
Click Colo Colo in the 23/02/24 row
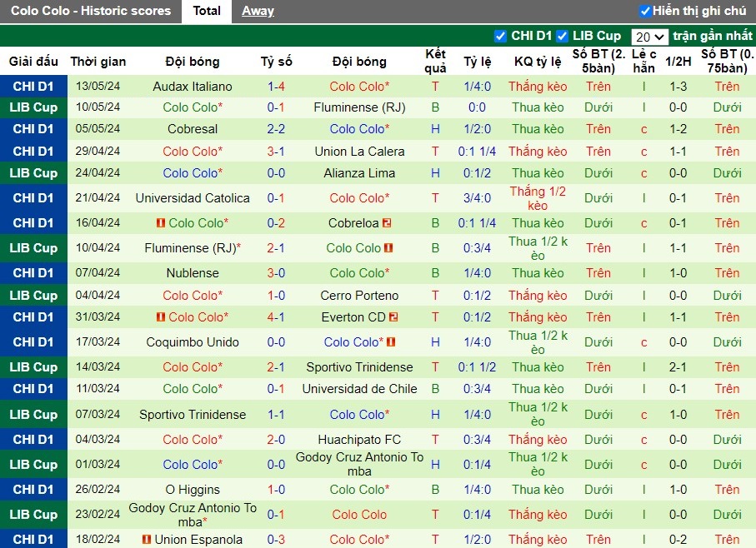(x=360, y=515)
